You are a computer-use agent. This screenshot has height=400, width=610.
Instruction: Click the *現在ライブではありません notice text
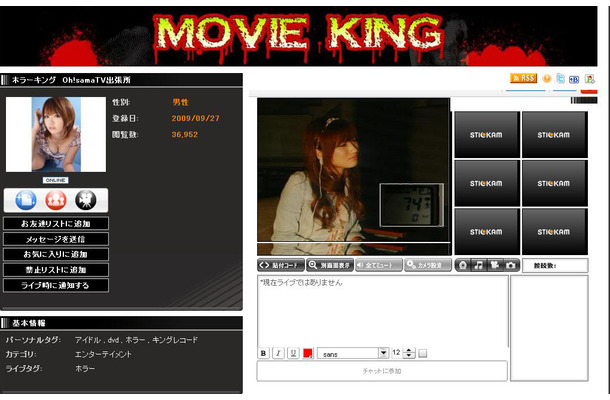coord(301,282)
